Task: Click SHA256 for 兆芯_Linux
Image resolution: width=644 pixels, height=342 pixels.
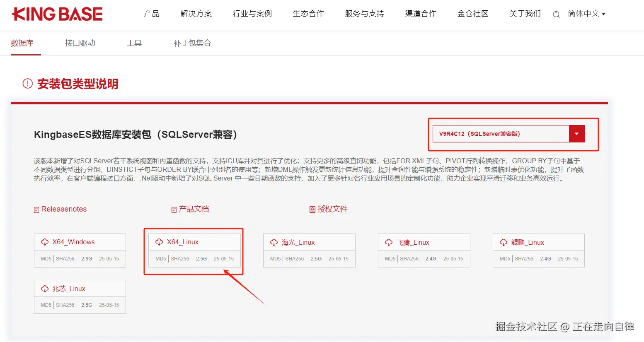Action: click(65, 305)
